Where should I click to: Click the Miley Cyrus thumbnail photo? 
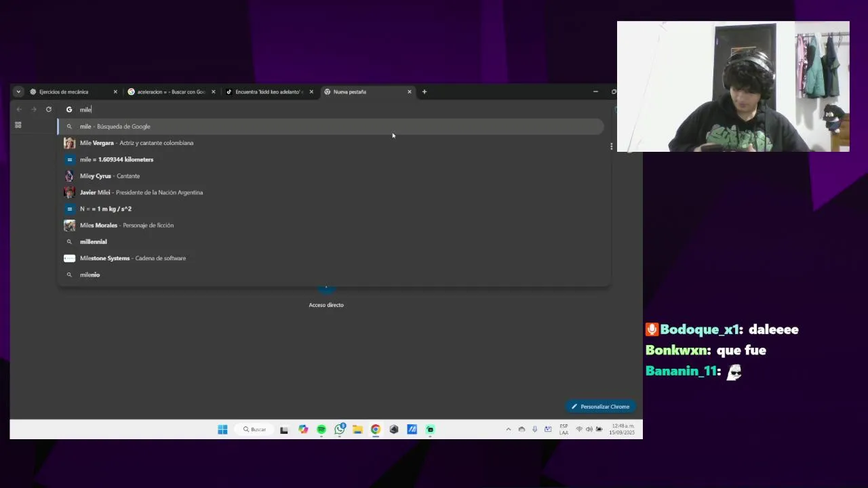(x=69, y=176)
